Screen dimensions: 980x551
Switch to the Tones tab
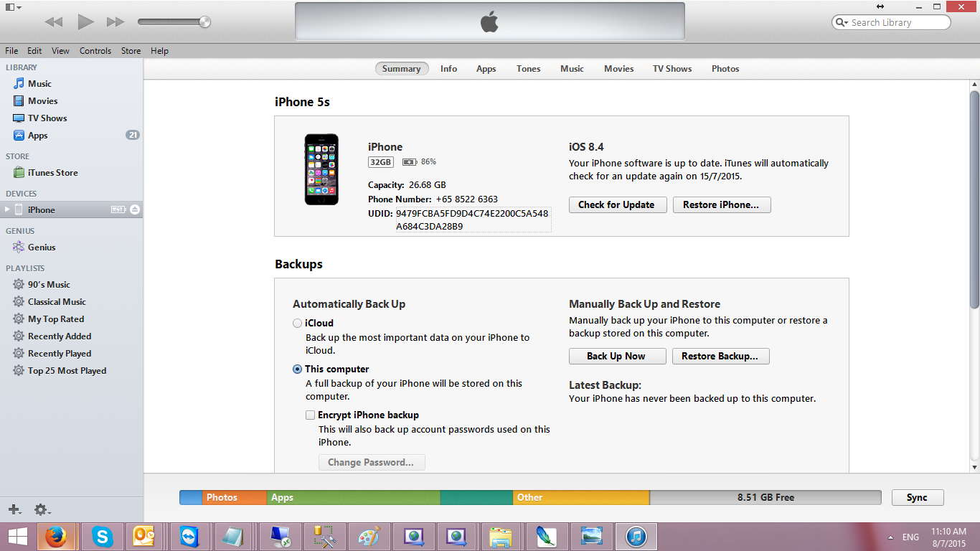pyautogui.click(x=529, y=69)
